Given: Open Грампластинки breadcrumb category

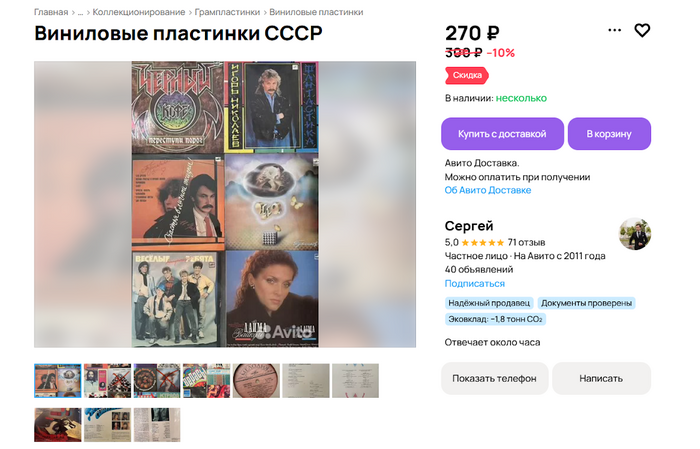Looking at the screenshot, I should (227, 12).
